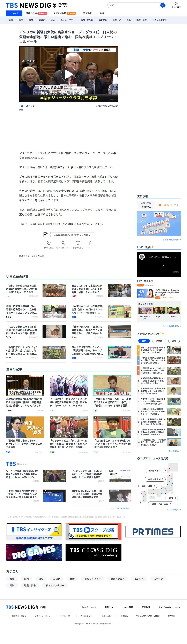187x644 pixels.
Task: Choose 中部・甲信越 area button on map
Action: (x=155, y=479)
